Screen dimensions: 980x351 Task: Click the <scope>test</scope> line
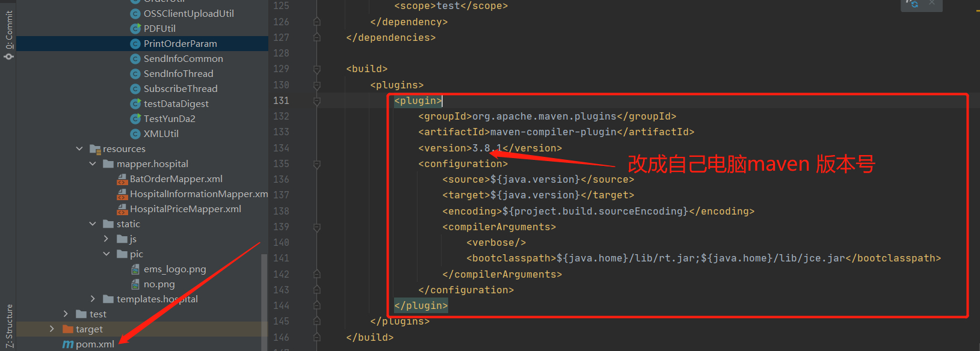coord(451,5)
